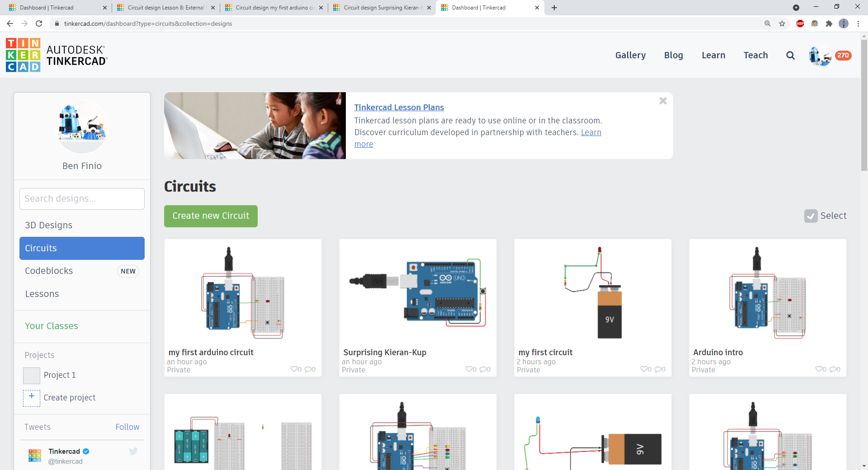Toggle the heart on my first circuit
Viewport: 868px width, 470px height.
coord(645,369)
